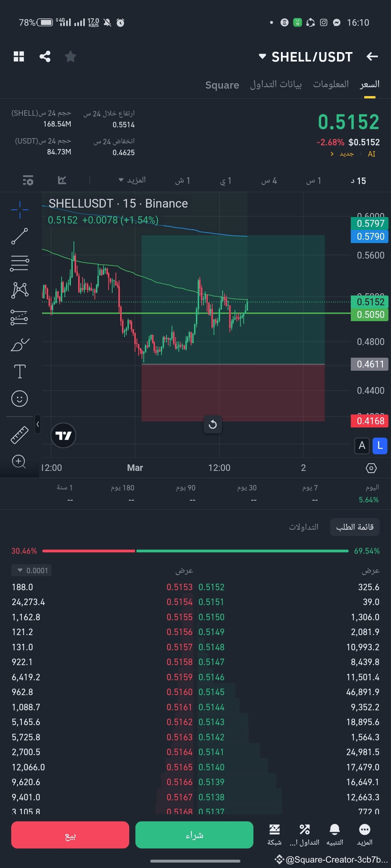The height and width of the screenshot is (868, 391).
Task: Select ask price 0.5153
Action: 179,587
